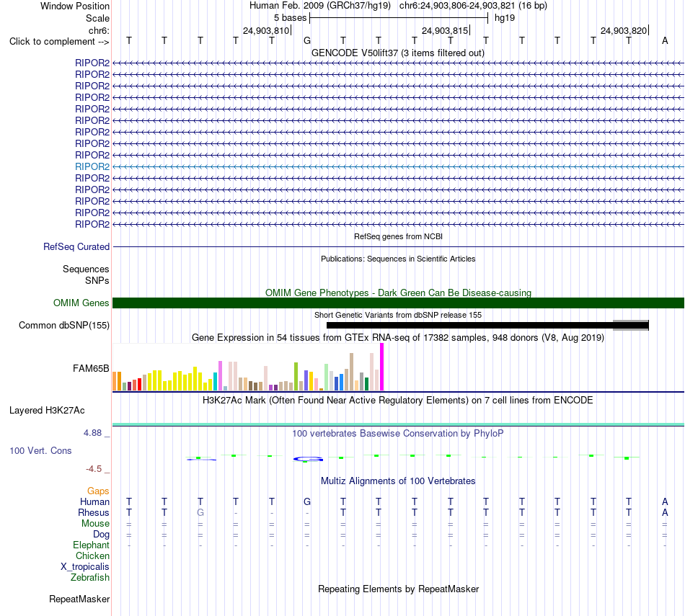Viewport: 685px width, 616px height.
Task: Click the topmost RIPOR2 transcript label
Action: point(92,63)
